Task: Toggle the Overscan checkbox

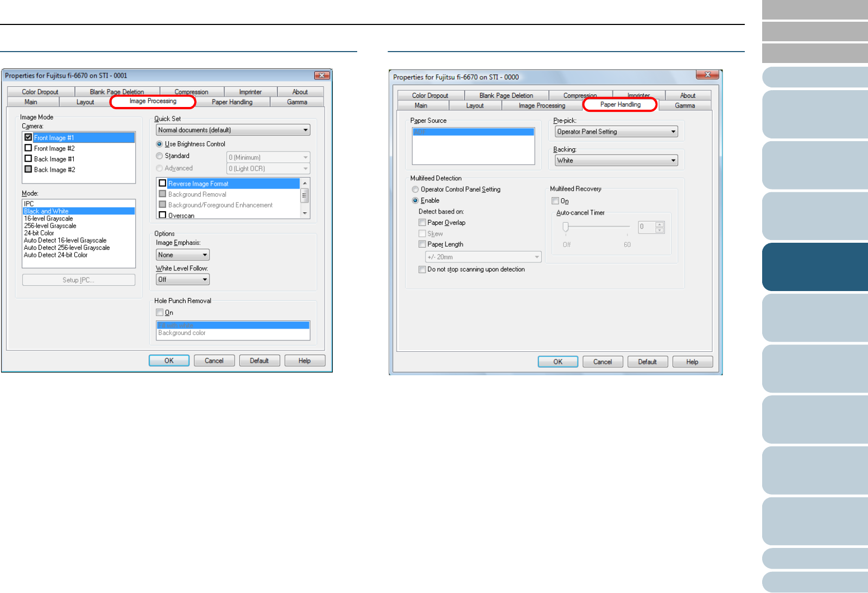Action: pos(162,215)
